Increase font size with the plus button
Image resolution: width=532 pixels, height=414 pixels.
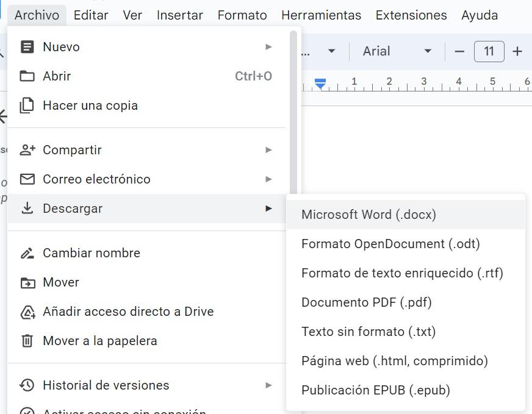[518, 51]
